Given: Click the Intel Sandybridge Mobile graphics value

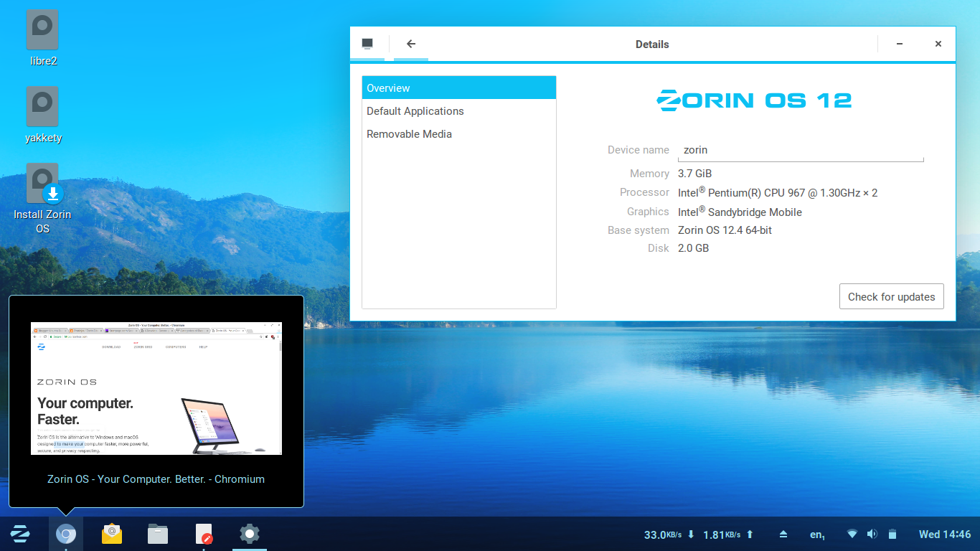Looking at the screenshot, I should (x=740, y=212).
